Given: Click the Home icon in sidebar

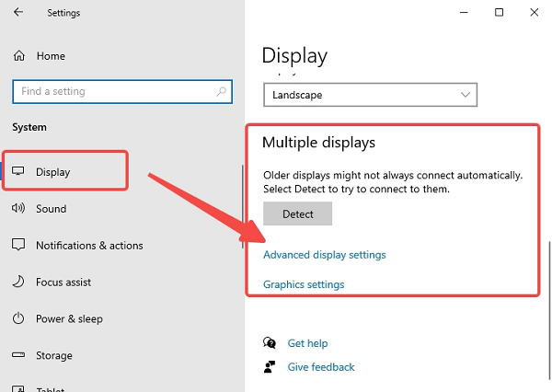Looking at the screenshot, I should pyautogui.click(x=19, y=56).
